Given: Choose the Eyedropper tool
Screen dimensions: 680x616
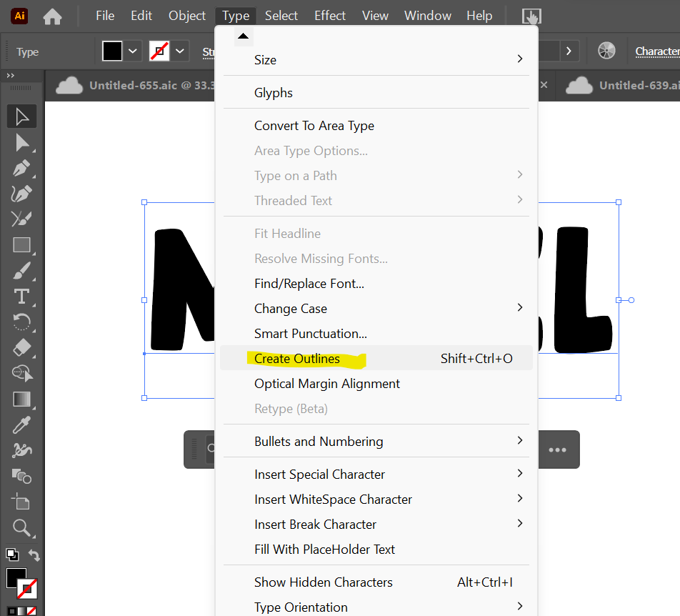Looking at the screenshot, I should (x=22, y=425).
